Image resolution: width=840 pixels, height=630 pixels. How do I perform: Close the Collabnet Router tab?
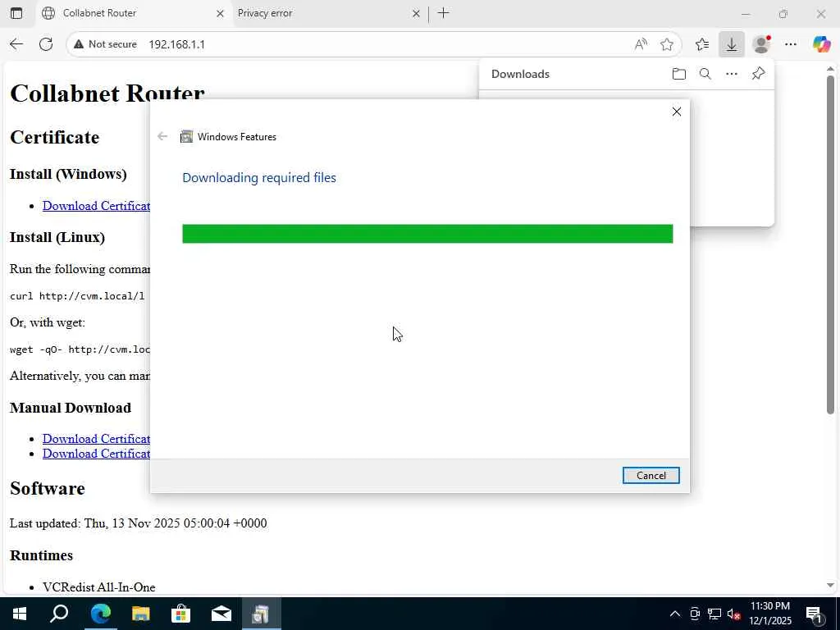[x=220, y=14]
